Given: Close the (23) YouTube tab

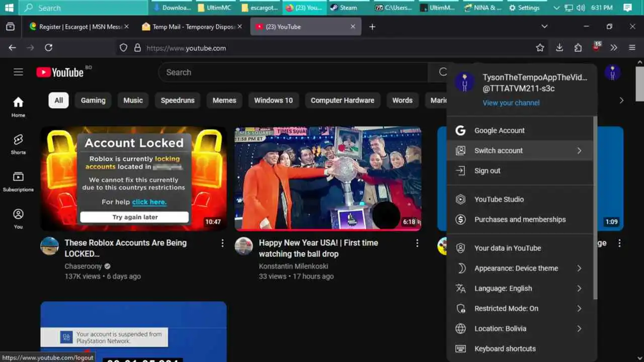Looking at the screenshot, I should [353, 27].
